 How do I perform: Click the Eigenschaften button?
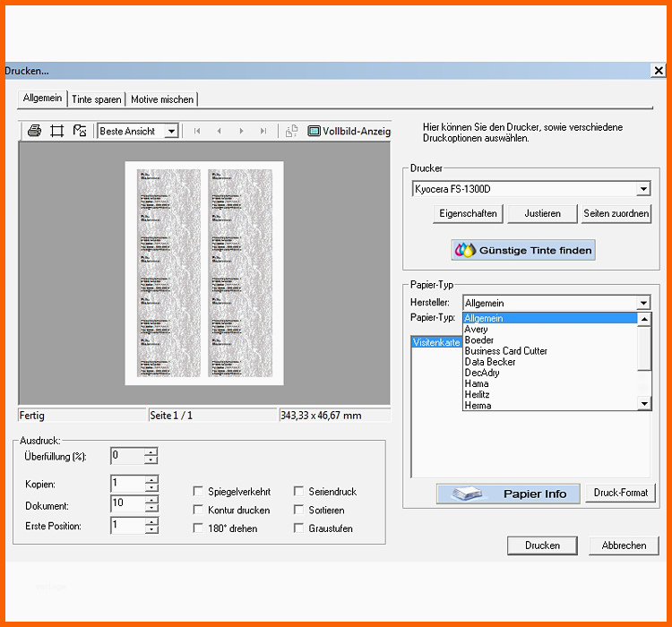(468, 213)
